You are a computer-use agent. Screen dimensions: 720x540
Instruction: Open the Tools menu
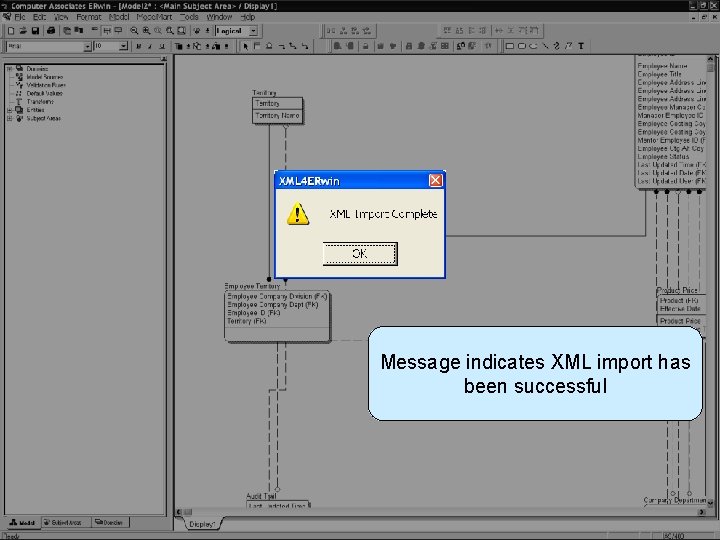[189, 17]
